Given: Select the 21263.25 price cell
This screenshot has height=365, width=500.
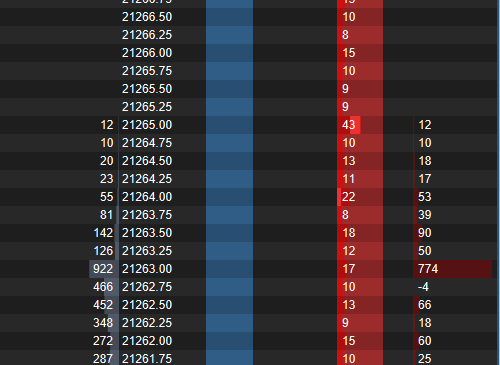Looking at the screenshot, I should (147, 251).
